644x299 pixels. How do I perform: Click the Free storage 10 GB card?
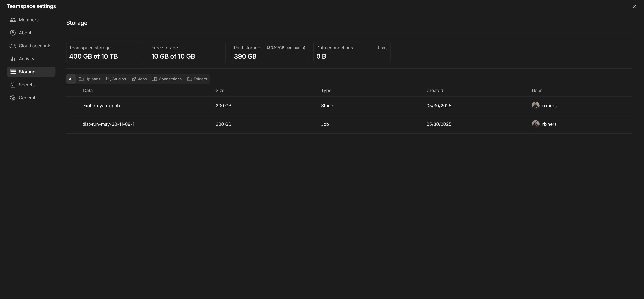click(x=187, y=53)
